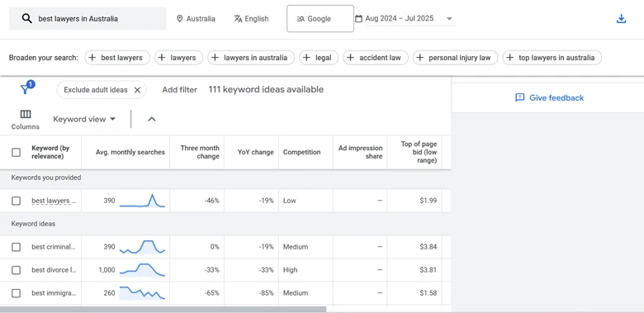Add 'personal injury law' suggestion

pos(455,58)
